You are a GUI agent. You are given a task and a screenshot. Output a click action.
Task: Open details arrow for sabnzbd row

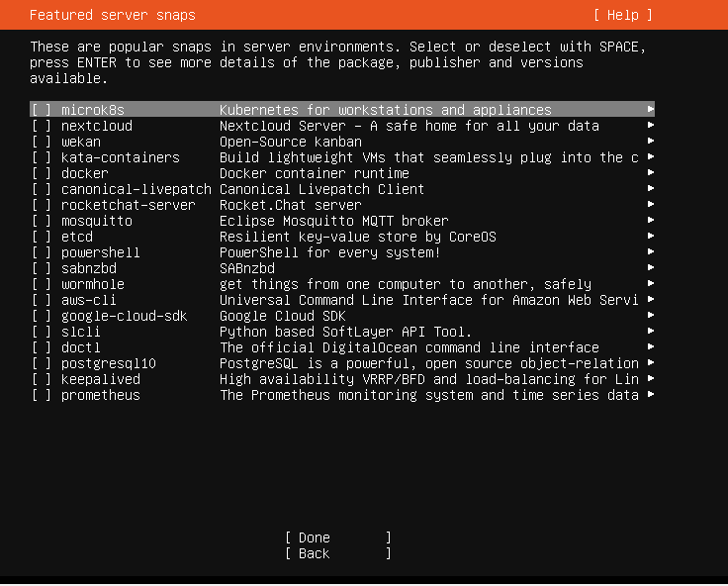coord(651,266)
